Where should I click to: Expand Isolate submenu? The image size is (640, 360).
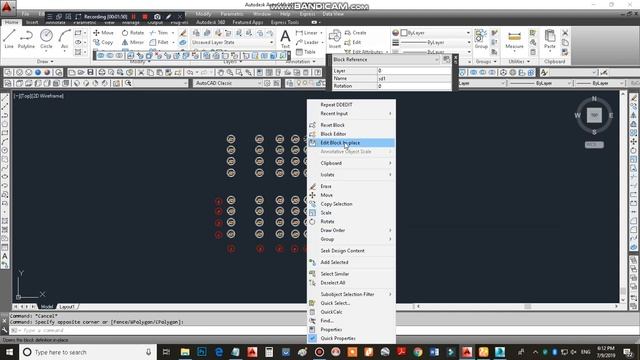point(351,174)
